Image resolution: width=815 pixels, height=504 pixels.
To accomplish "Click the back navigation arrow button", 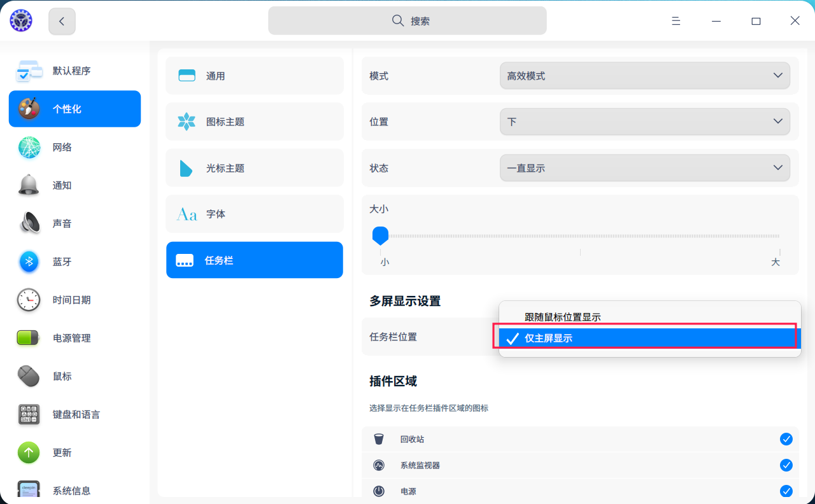I will [x=62, y=20].
